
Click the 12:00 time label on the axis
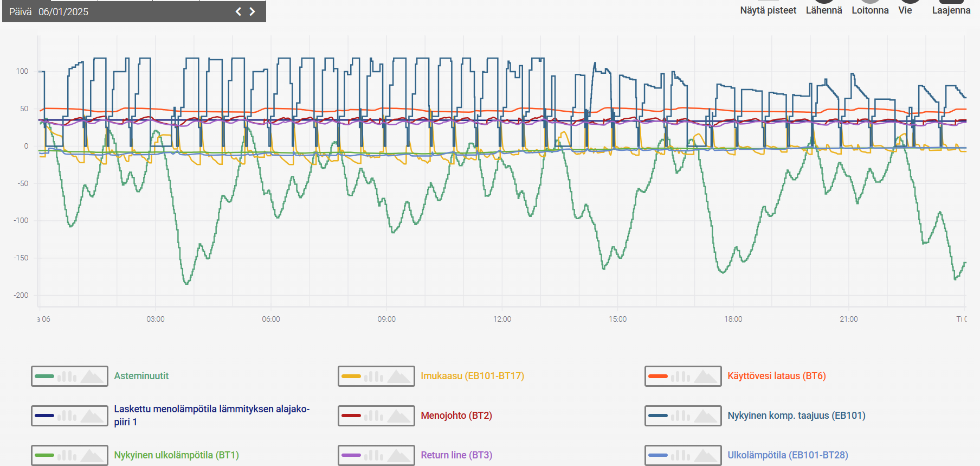pyautogui.click(x=502, y=319)
